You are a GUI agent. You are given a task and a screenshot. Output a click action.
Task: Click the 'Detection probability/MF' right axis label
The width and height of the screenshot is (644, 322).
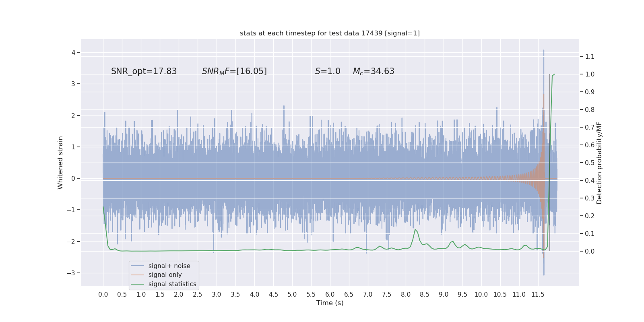(599, 163)
